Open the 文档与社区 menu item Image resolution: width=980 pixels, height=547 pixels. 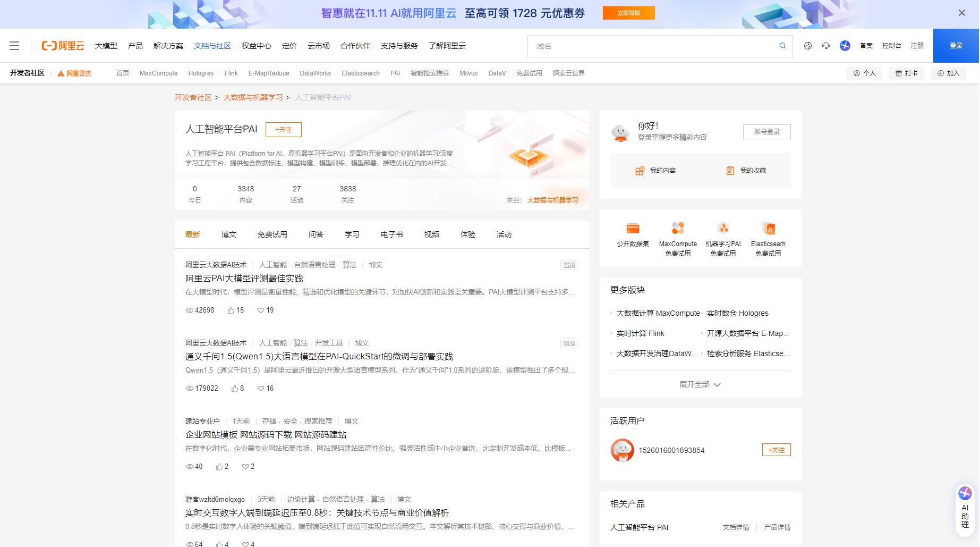click(212, 46)
